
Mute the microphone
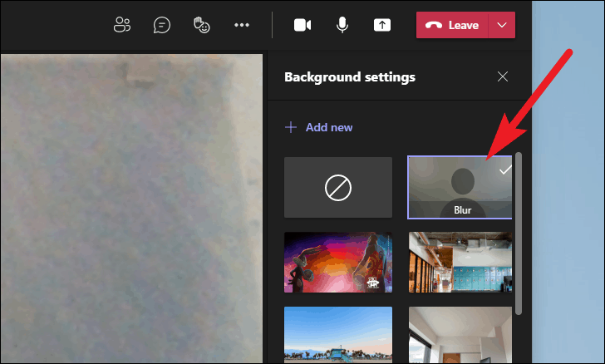(342, 25)
